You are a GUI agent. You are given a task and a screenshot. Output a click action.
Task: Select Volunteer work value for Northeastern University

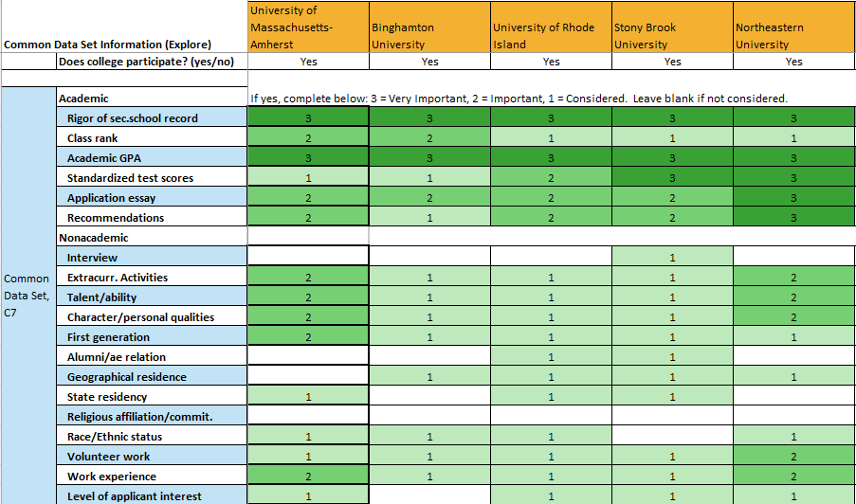[x=794, y=457]
